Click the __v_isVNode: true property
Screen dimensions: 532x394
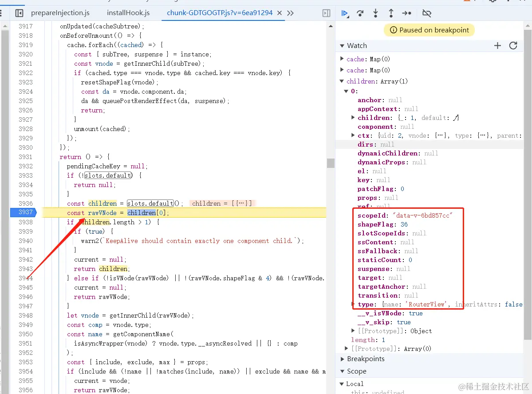pos(390,313)
